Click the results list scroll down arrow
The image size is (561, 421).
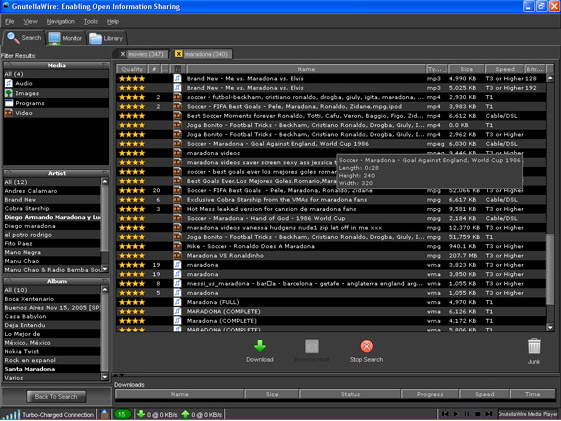tap(550, 327)
